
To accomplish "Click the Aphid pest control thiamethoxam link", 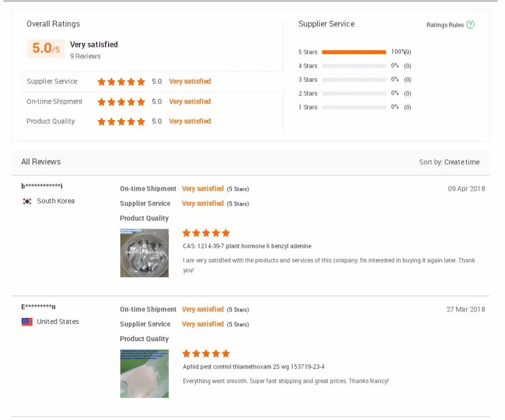I will click(x=254, y=367).
